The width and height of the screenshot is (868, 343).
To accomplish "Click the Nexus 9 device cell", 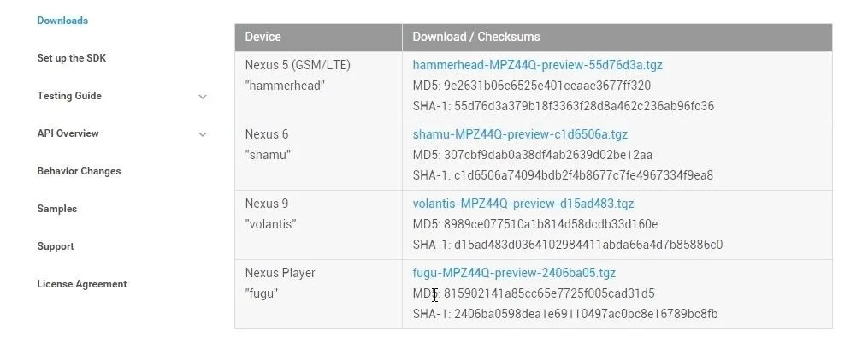I will tap(318, 225).
